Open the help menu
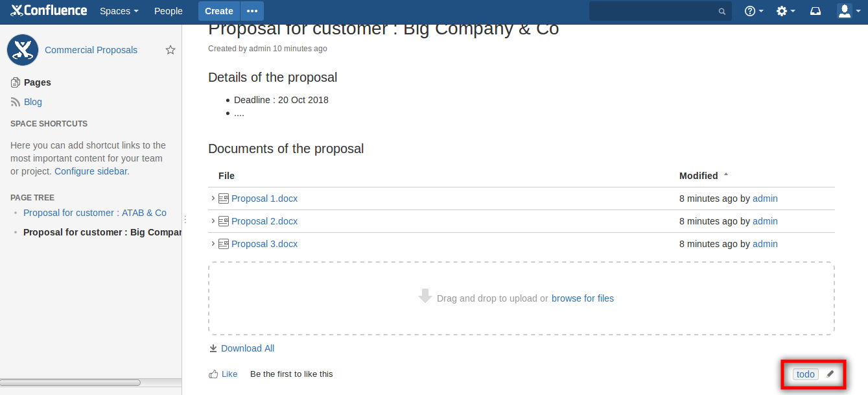The height and width of the screenshot is (395, 868). tap(753, 11)
